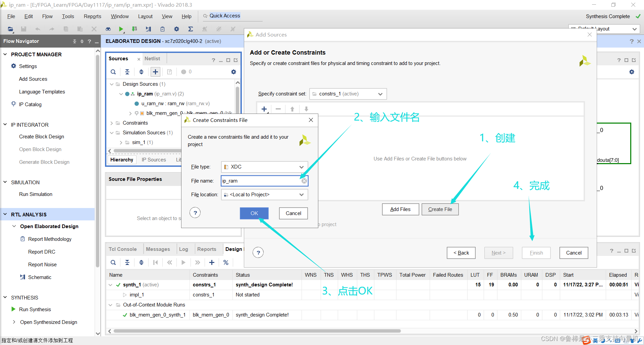This screenshot has width=644, height=345.
Task: Open help in Add Sources wizard
Action: (x=258, y=253)
